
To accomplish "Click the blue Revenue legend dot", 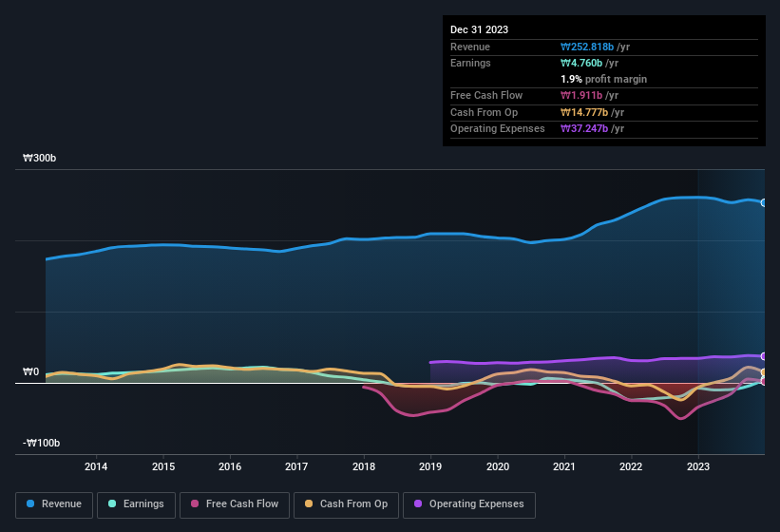I will coord(31,504).
